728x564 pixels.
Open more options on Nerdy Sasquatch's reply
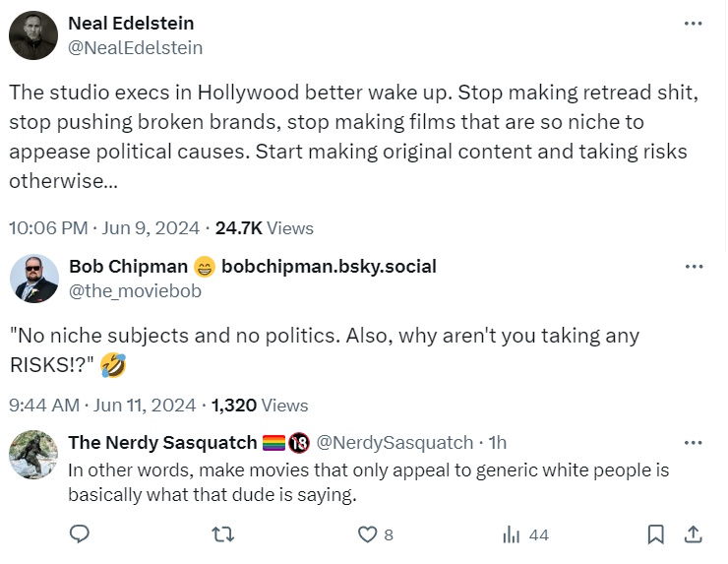[x=694, y=443]
